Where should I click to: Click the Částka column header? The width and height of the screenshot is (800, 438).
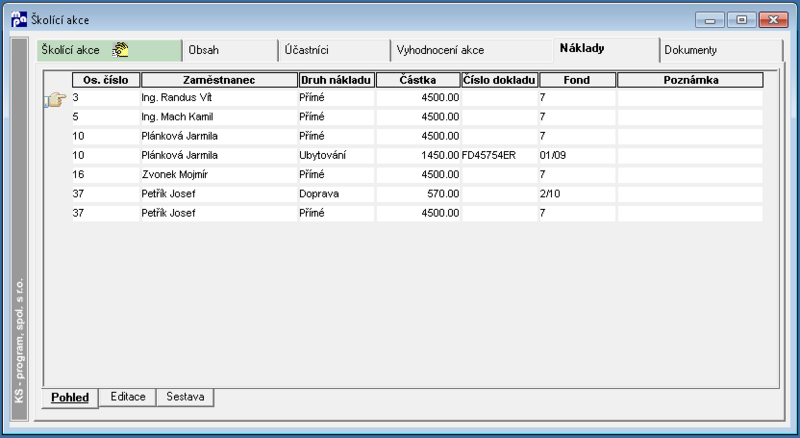pos(418,80)
